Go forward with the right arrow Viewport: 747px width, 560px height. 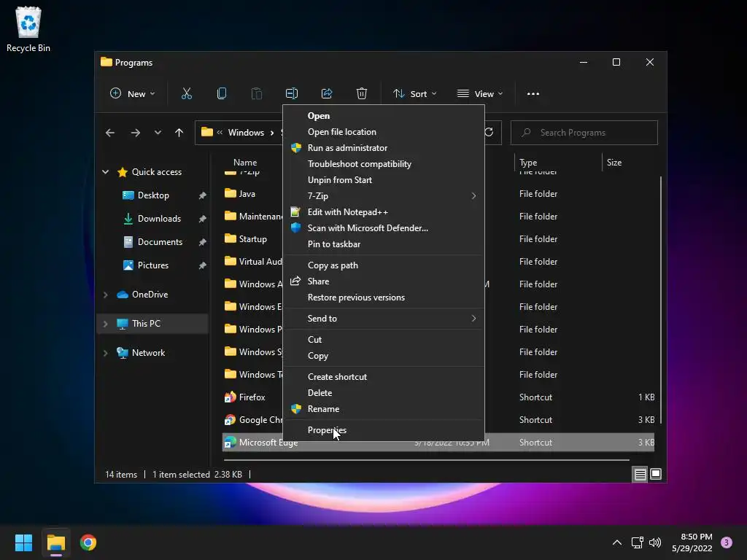pyautogui.click(x=135, y=133)
